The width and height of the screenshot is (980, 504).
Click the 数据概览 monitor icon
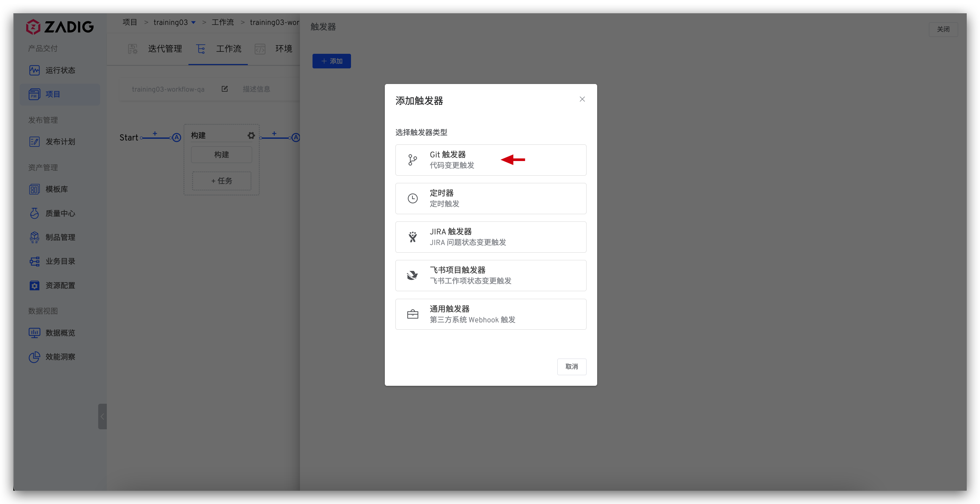click(x=34, y=333)
